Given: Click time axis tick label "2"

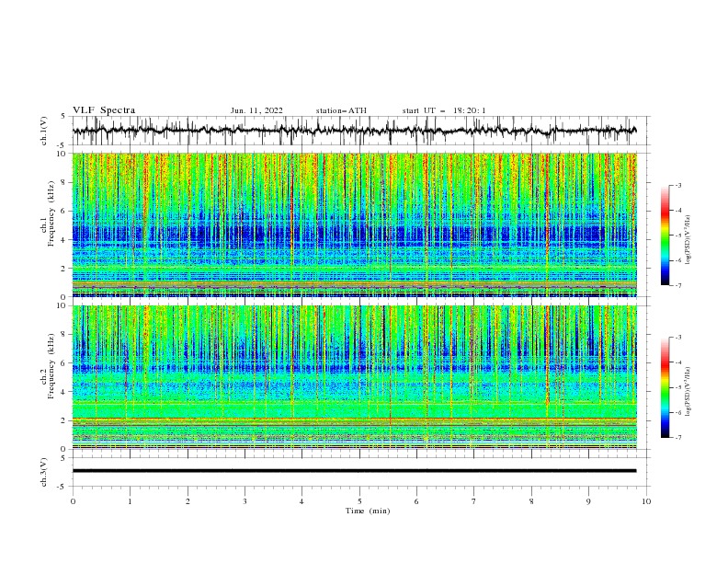Looking at the screenshot, I should click(188, 501).
